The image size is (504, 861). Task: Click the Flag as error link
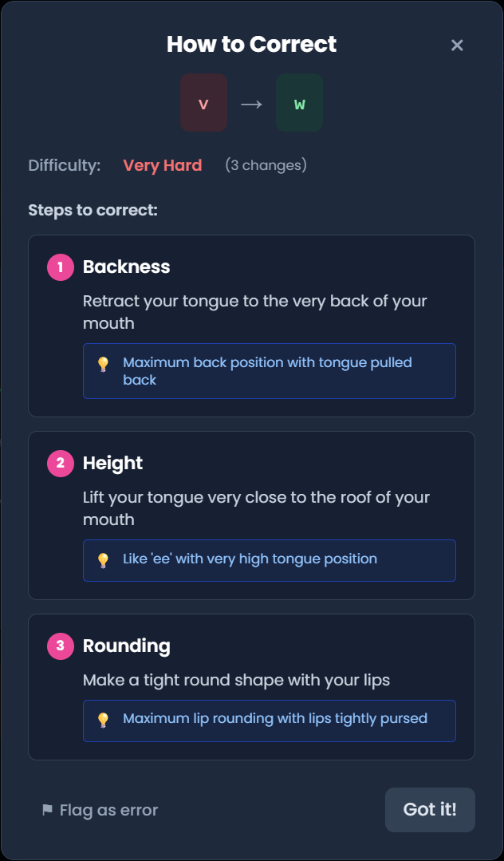click(108, 811)
